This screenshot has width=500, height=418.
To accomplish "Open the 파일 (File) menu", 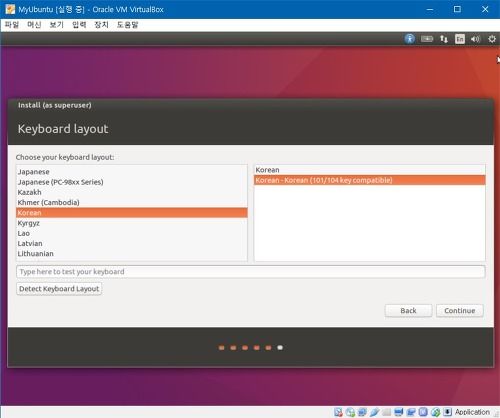I will point(12,25).
